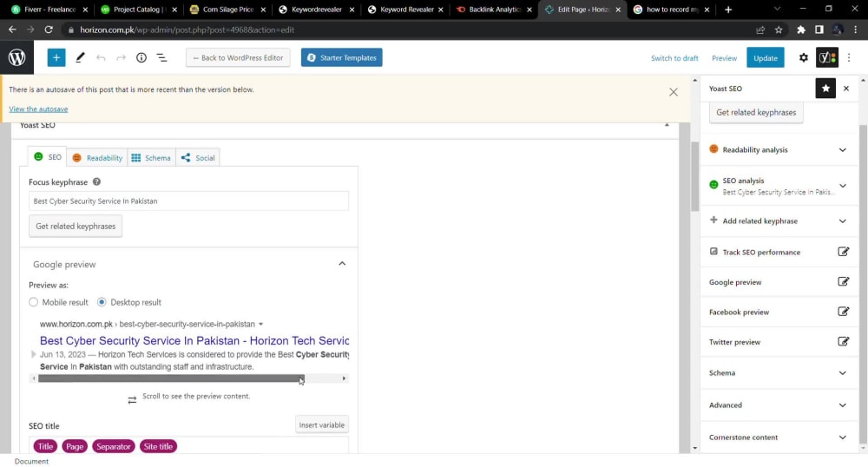Image resolution: width=868 pixels, height=467 pixels.
Task: Click the Update button
Action: (x=765, y=57)
